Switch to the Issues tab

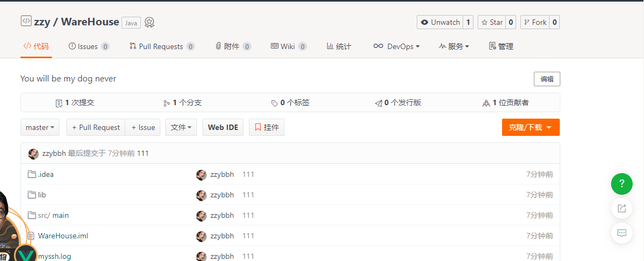coord(89,46)
